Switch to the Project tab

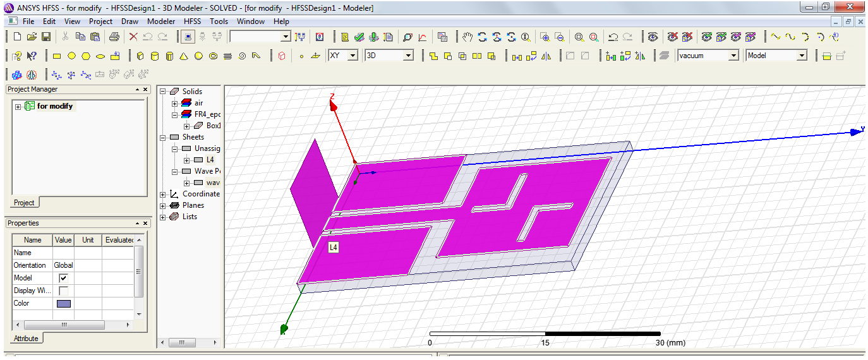[x=24, y=203]
